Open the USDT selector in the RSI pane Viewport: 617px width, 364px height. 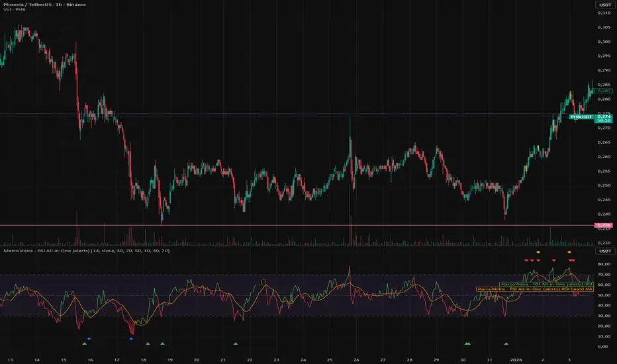coord(603,251)
